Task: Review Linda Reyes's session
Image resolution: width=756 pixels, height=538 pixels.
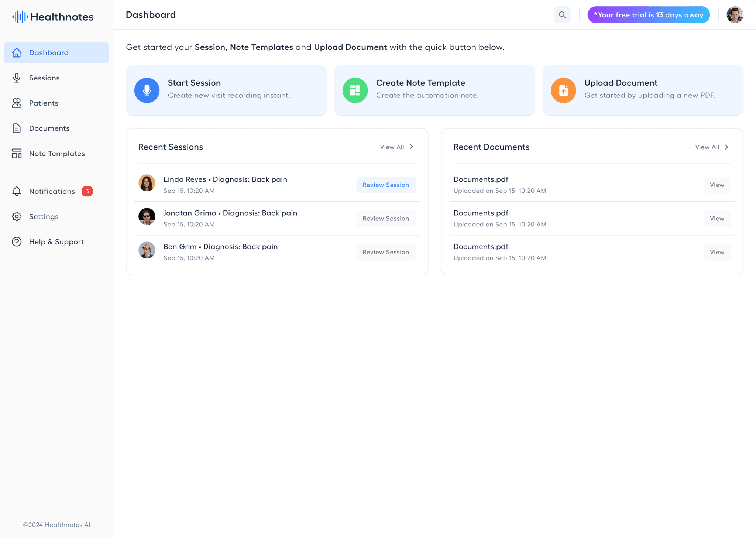Action: tap(386, 185)
